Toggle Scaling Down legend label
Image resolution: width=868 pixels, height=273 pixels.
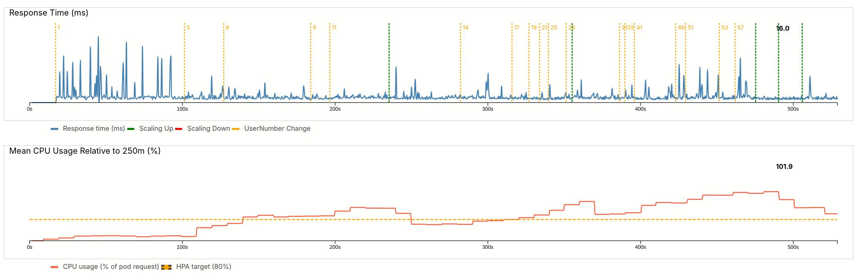coord(208,129)
